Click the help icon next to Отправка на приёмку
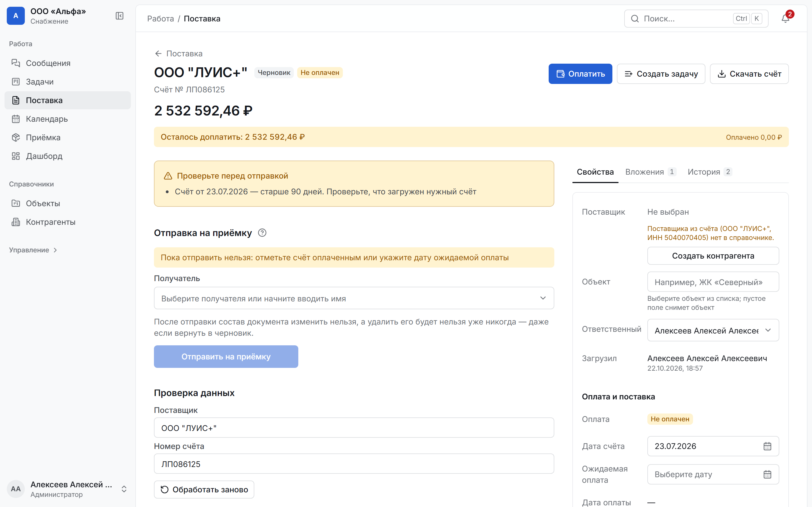Screen dimensions: 812x507 coord(262,233)
